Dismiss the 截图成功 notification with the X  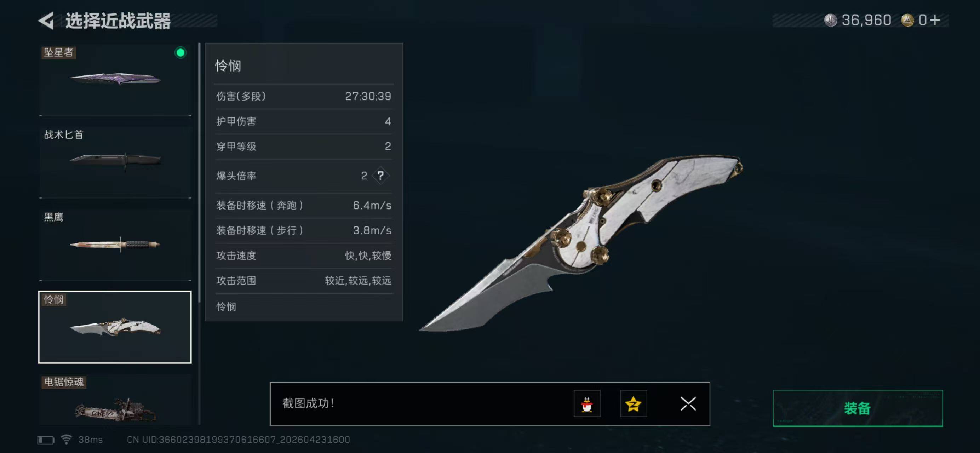point(688,403)
